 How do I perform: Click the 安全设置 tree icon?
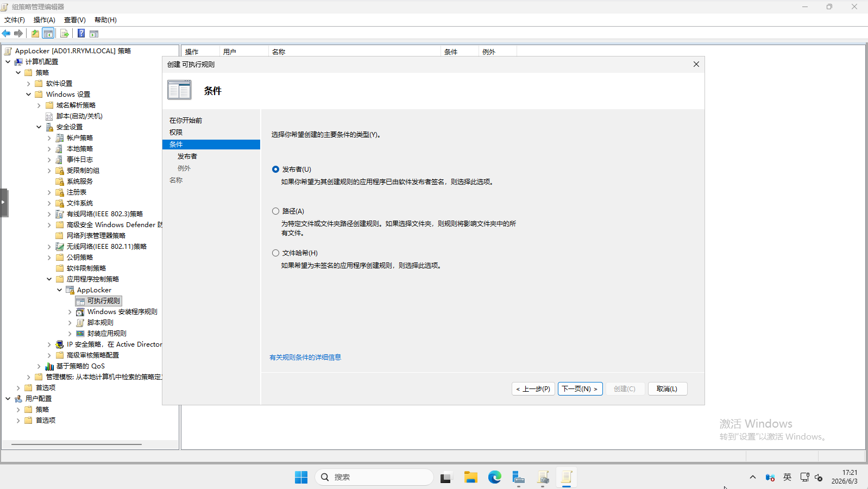point(49,127)
